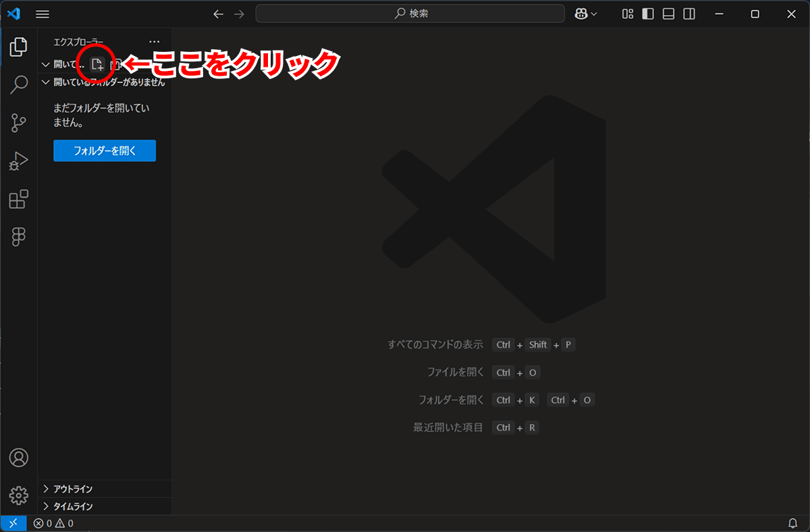Go forward with the right arrow
Viewport: 810px width, 532px height.
(x=238, y=14)
